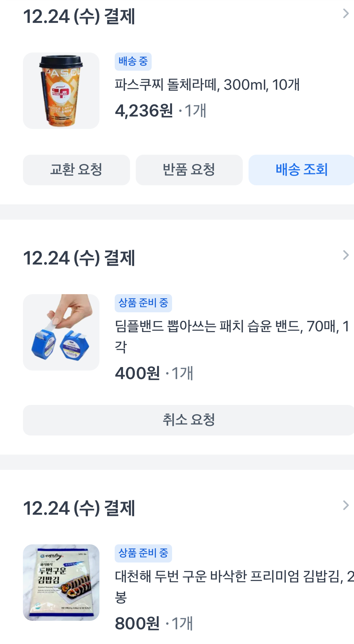Click the 교환 요청 button
The width and height of the screenshot is (354, 644).
76,170
